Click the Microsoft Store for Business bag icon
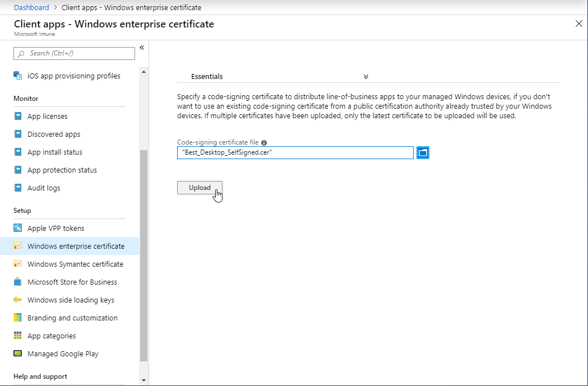 [17, 282]
